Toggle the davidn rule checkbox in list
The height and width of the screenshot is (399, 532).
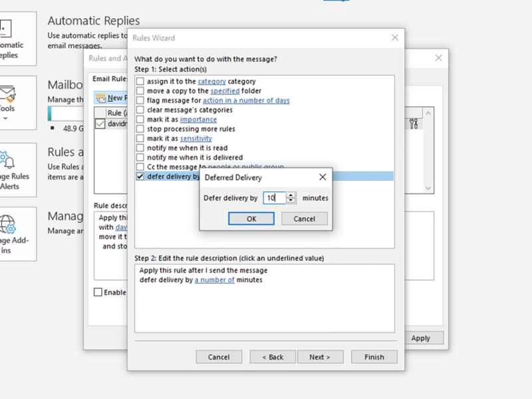100,124
